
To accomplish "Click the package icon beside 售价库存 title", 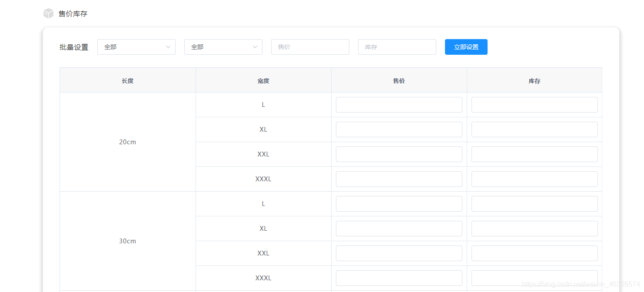I will 48,13.
